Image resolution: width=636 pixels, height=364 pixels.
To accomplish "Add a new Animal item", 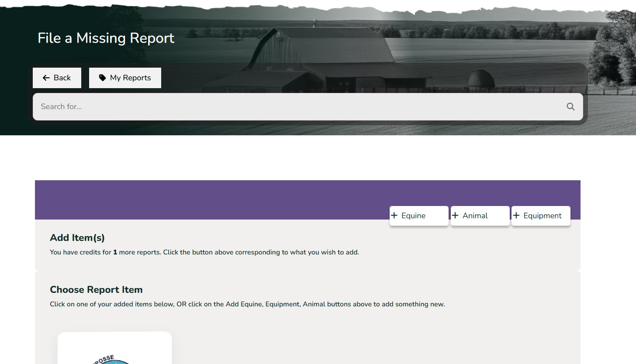I will click(480, 216).
